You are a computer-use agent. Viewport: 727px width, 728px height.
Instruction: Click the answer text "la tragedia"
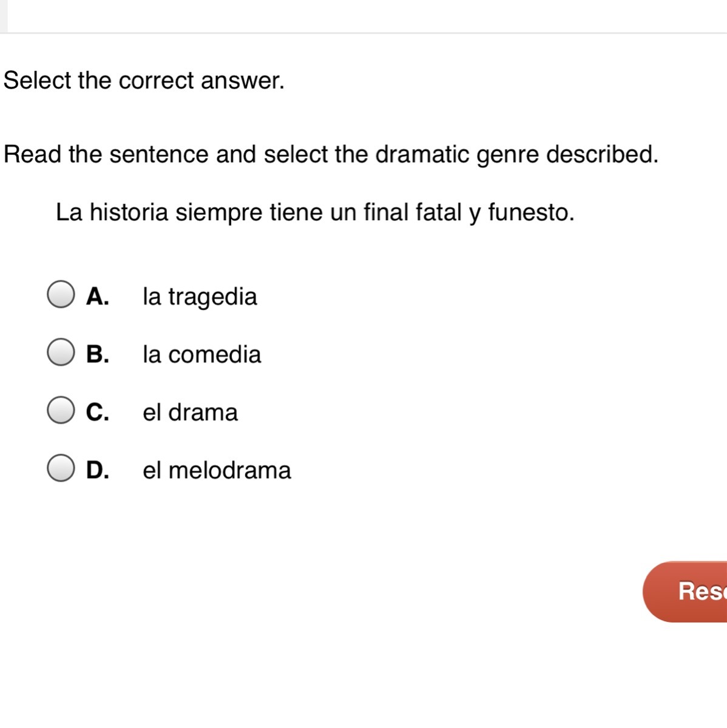(200, 297)
